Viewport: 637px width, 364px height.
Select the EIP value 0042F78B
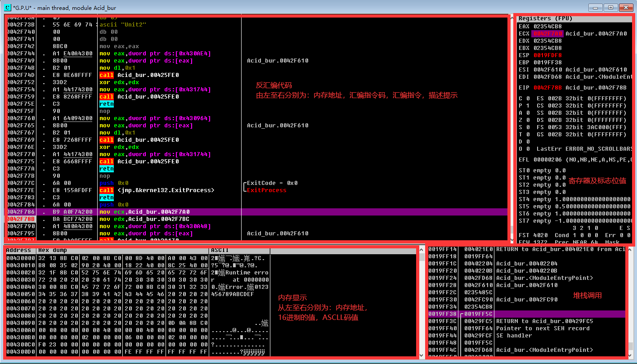click(x=547, y=87)
